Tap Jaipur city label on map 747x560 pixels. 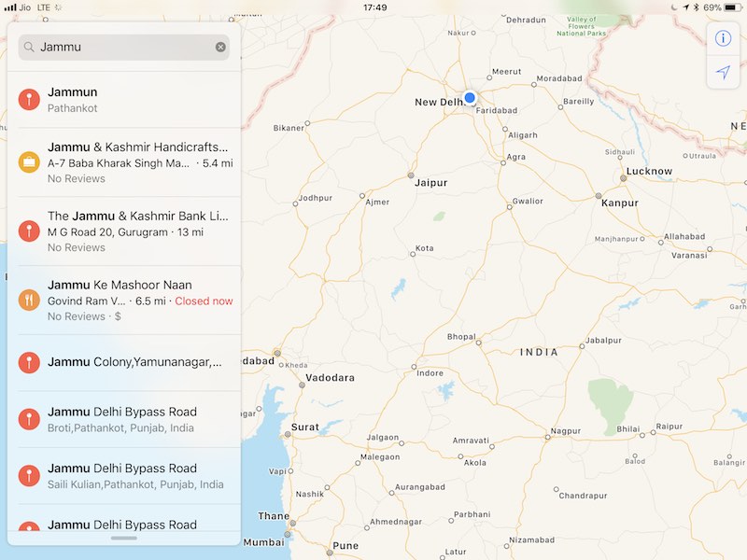coord(430,183)
